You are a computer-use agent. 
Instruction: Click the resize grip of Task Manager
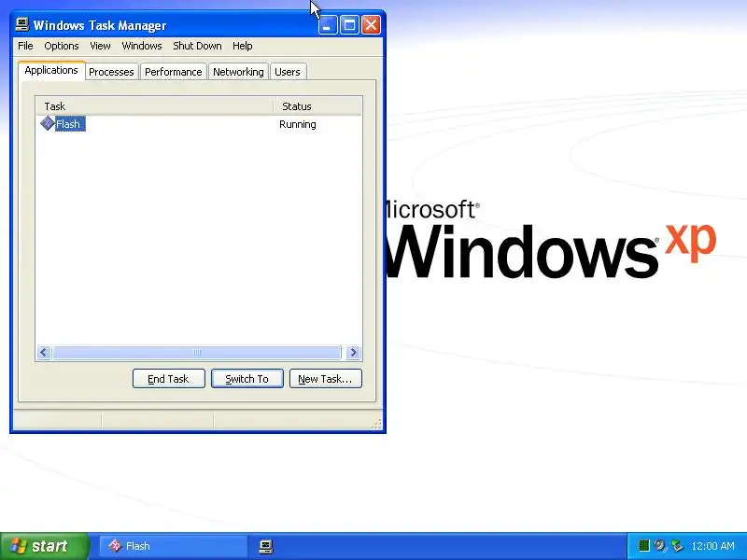(377, 425)
